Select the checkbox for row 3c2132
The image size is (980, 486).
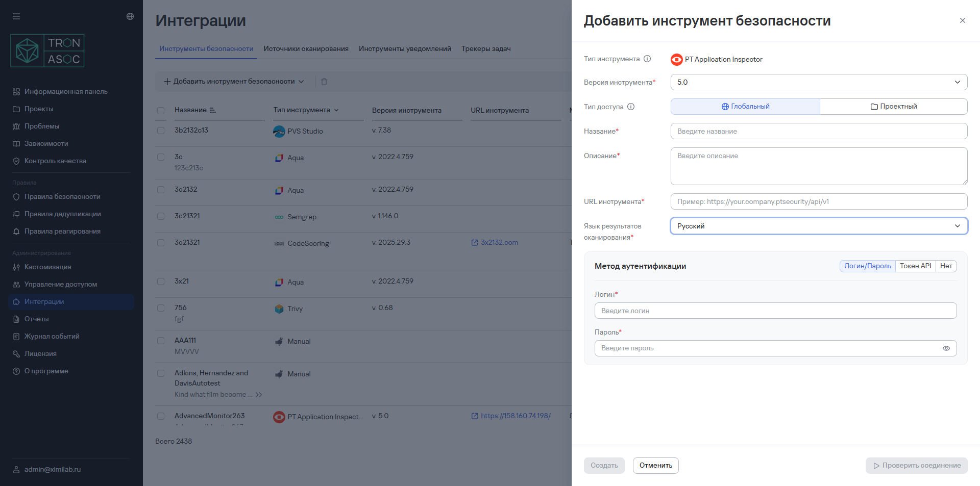161,189
